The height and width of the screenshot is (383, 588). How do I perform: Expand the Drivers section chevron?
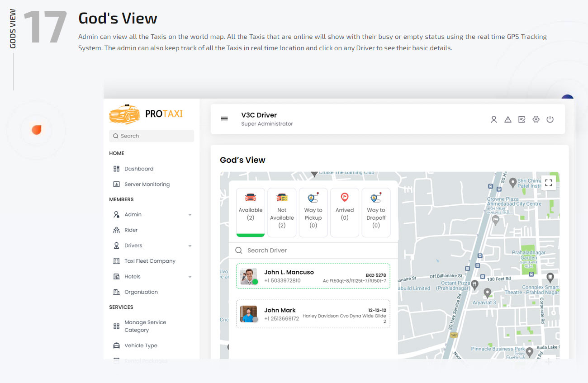point(189,245)
